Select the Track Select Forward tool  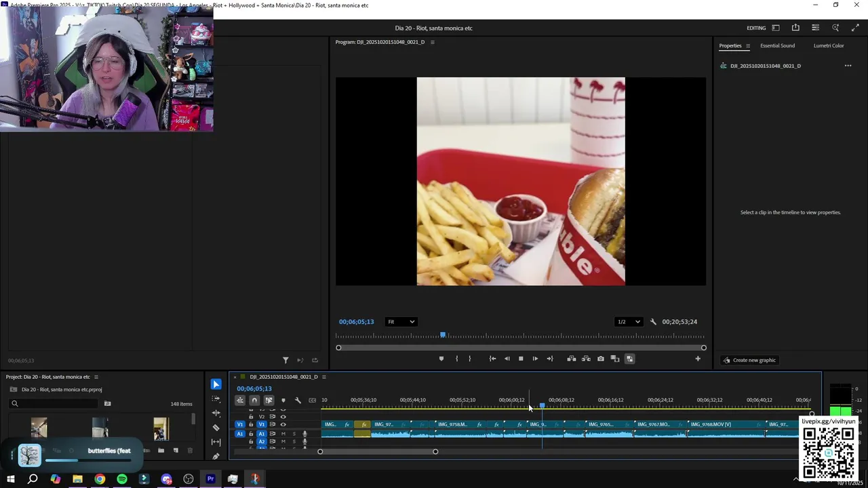tap(216, 399)
